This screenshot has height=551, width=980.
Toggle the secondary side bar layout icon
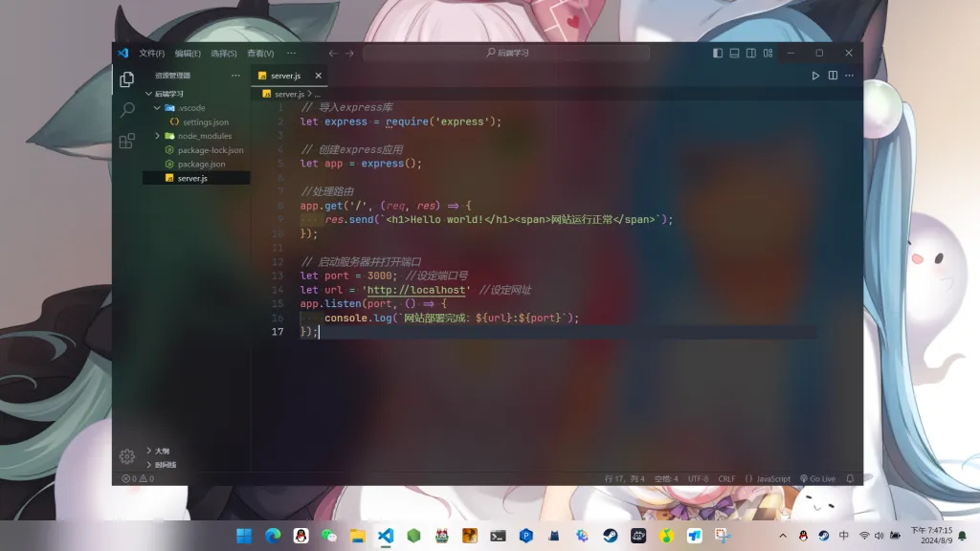tap(751, 54)
